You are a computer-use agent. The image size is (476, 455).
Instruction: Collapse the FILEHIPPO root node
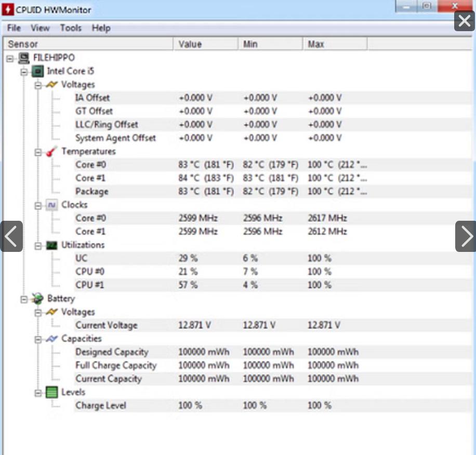tap(10, 59)
